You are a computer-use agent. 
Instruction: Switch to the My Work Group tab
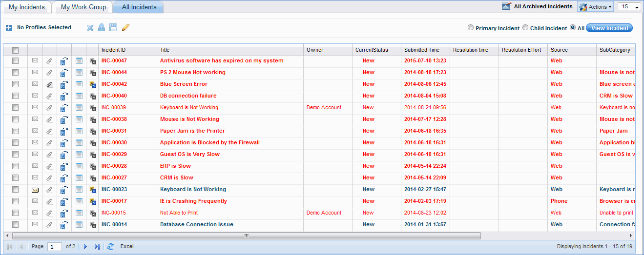click(82, 7)
